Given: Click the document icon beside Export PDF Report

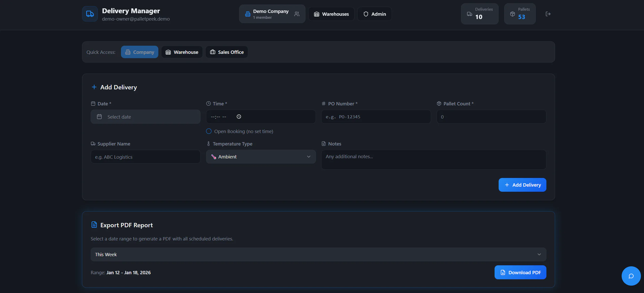Looking at the screenshot, I should click(x=94, y=225).
